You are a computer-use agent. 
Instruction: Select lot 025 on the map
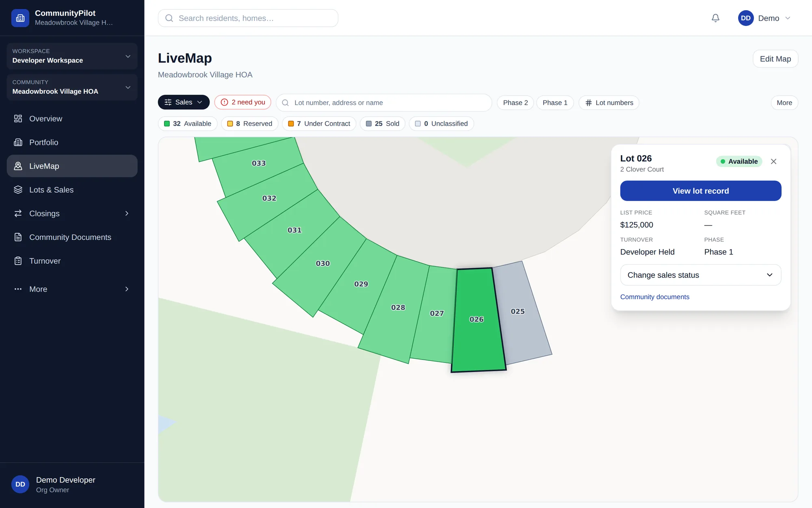pos(520,313)
